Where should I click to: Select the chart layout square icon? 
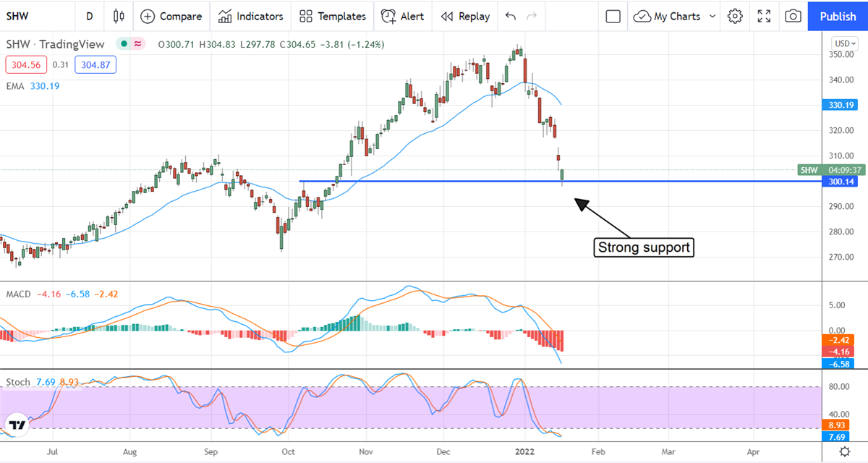[x=613, y=16]
